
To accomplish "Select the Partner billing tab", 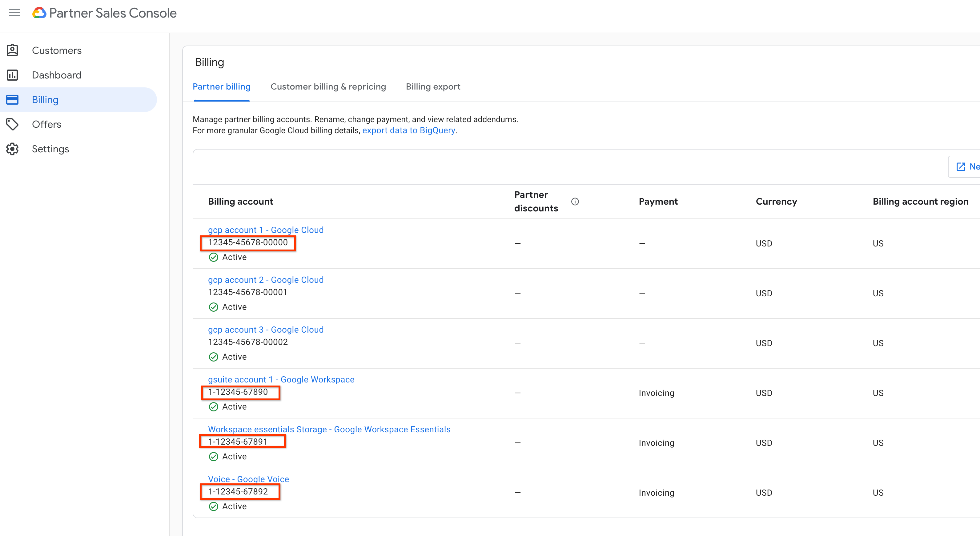I will (x=222, y=86).
